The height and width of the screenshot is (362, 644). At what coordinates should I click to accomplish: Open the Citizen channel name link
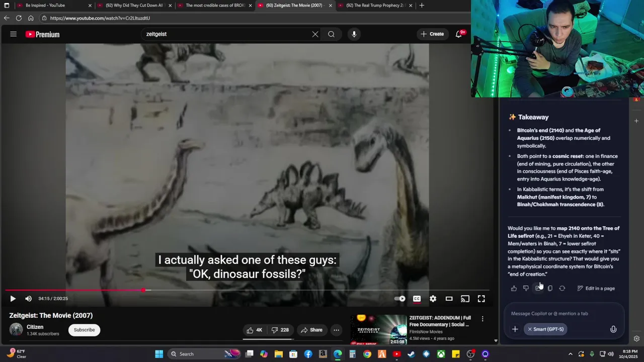(x=35, y=327)
